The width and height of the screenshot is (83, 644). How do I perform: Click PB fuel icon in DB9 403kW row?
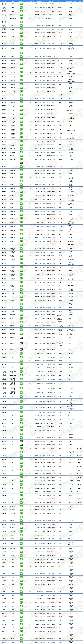21,11
